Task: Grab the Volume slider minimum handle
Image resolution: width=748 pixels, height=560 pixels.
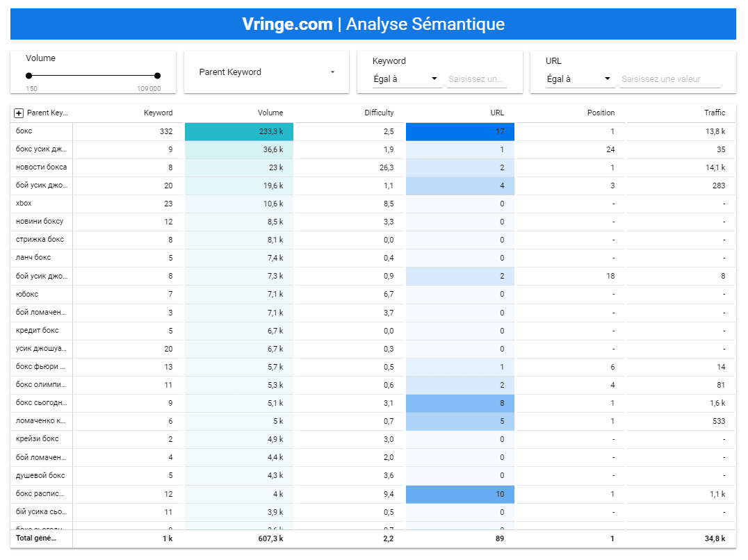Action: [x=29, y=75]
